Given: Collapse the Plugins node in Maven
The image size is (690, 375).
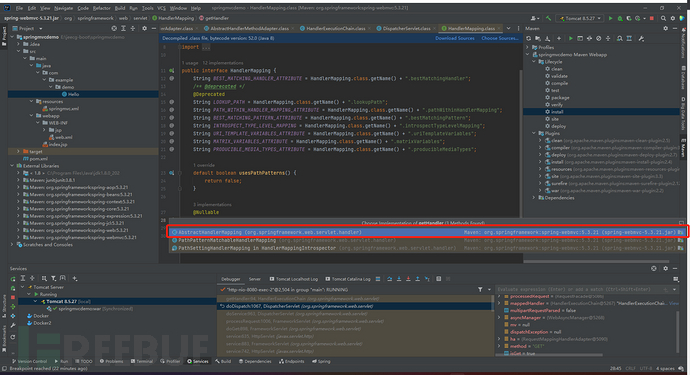Looking at the screenshot, I should (534, 133).
